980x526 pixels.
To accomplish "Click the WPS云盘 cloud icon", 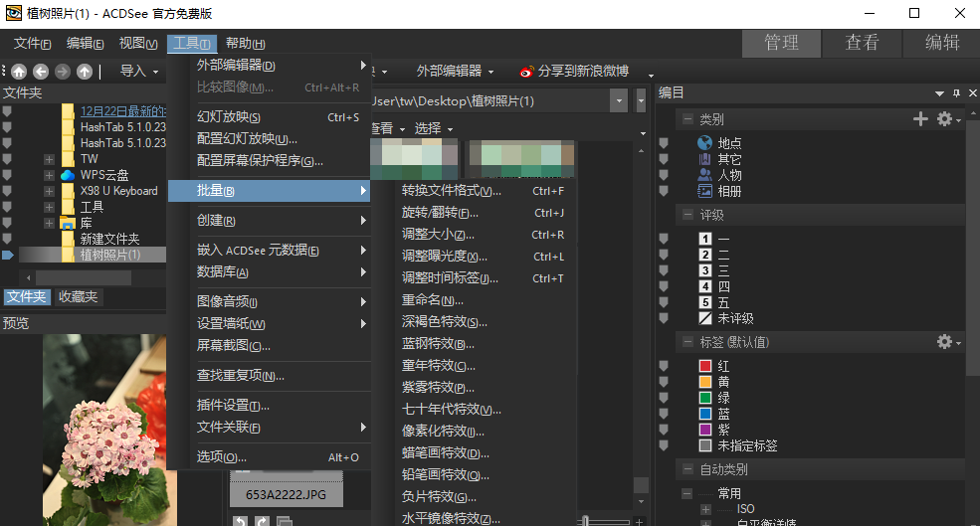I will (68, 176).
